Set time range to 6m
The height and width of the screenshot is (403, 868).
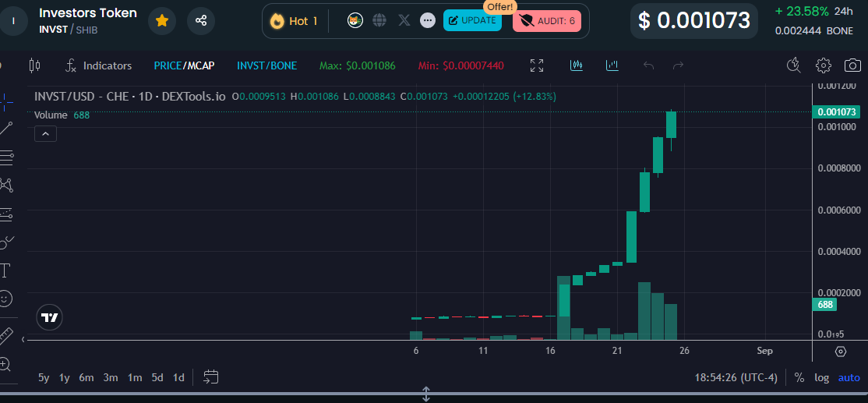pyautogui.click(x=86, y=377)
